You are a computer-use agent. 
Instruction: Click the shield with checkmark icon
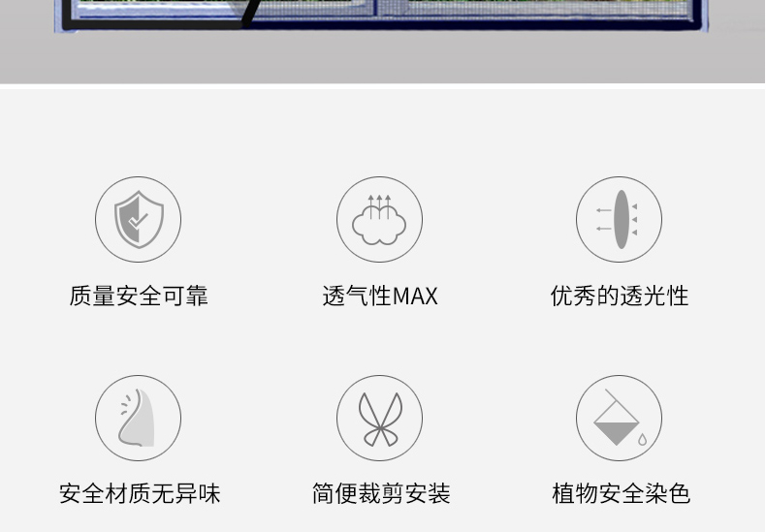pyautogui.click(x=139, y=219)
